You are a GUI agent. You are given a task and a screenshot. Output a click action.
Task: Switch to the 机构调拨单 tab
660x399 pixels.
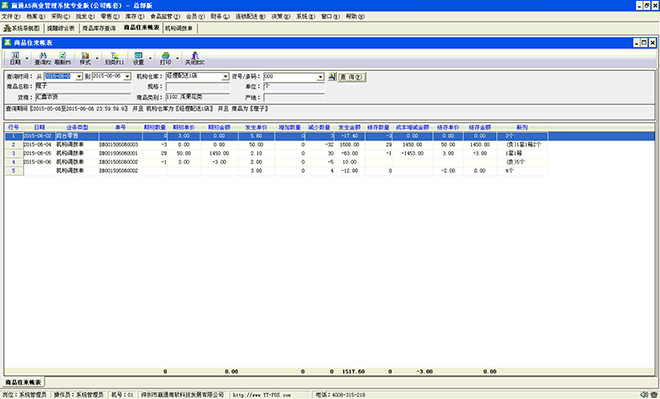(179, 28)
